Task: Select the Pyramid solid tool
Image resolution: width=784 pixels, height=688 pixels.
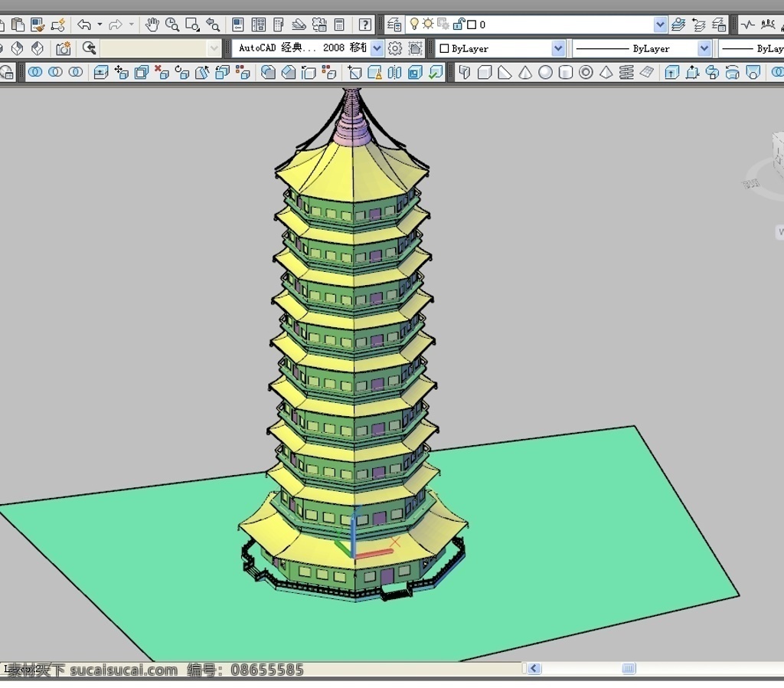Action: pyautogui.click(x=606, y=73)
